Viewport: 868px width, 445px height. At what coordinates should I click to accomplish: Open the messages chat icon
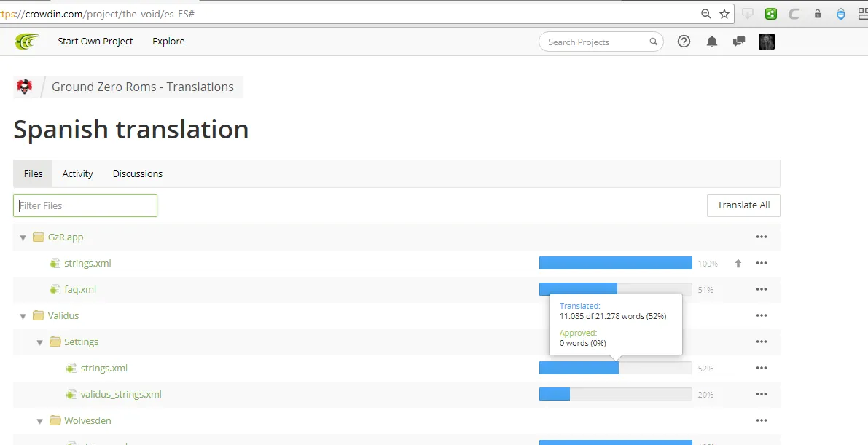(x=738, y=42)
